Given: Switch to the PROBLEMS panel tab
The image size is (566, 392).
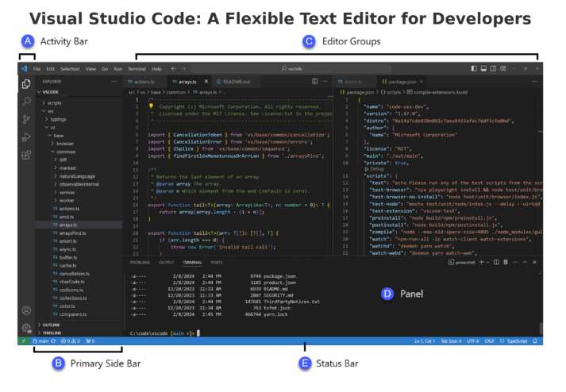Looking at the screenshot, I should [x=140, y=263].
